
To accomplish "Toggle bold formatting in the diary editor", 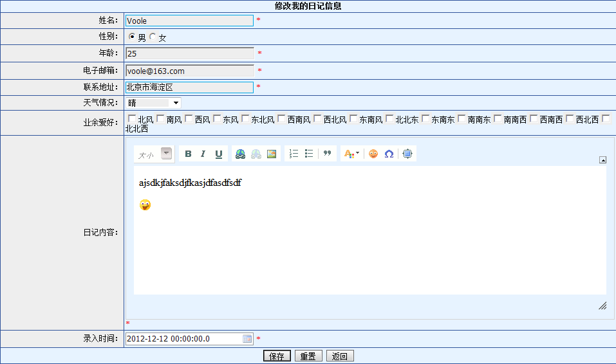I will pyautogui.click(x=188, y=154).
